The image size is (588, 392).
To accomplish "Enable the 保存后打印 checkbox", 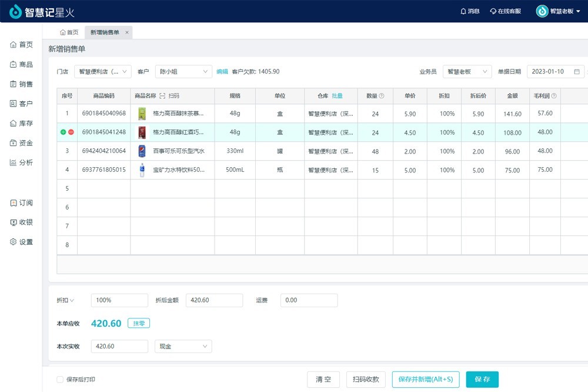I will click(60, 380).
